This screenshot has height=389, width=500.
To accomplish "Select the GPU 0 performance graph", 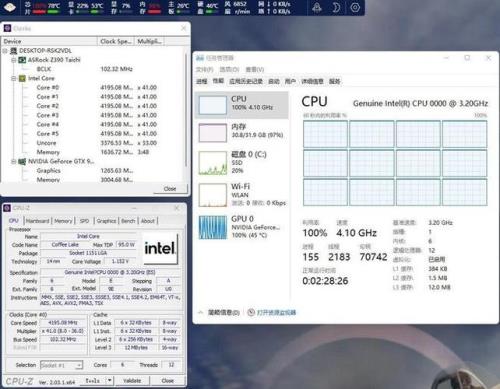I will point(213,227).
